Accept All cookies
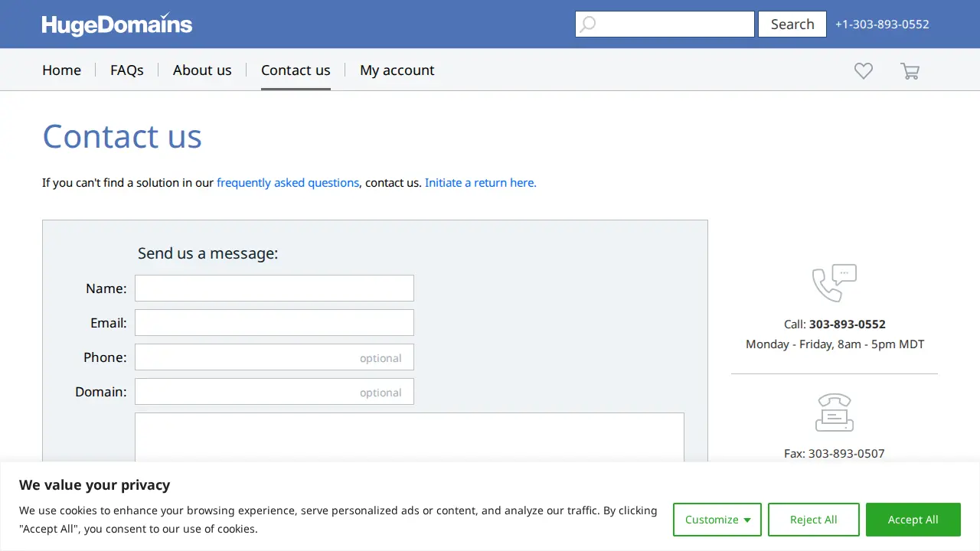 pyautogui.click(x=913, y=520)
